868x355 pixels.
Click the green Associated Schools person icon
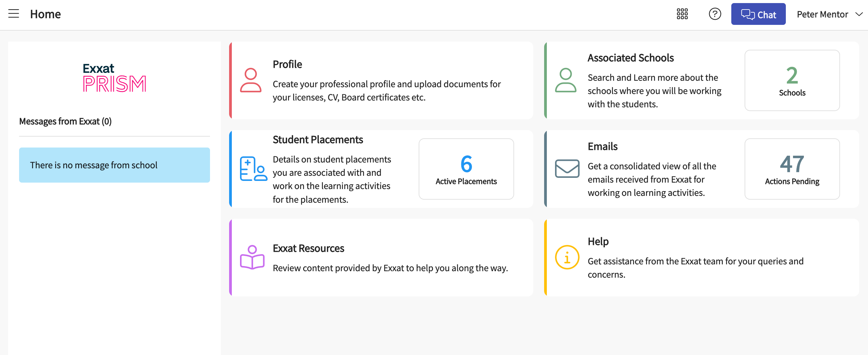pos(566,80)
